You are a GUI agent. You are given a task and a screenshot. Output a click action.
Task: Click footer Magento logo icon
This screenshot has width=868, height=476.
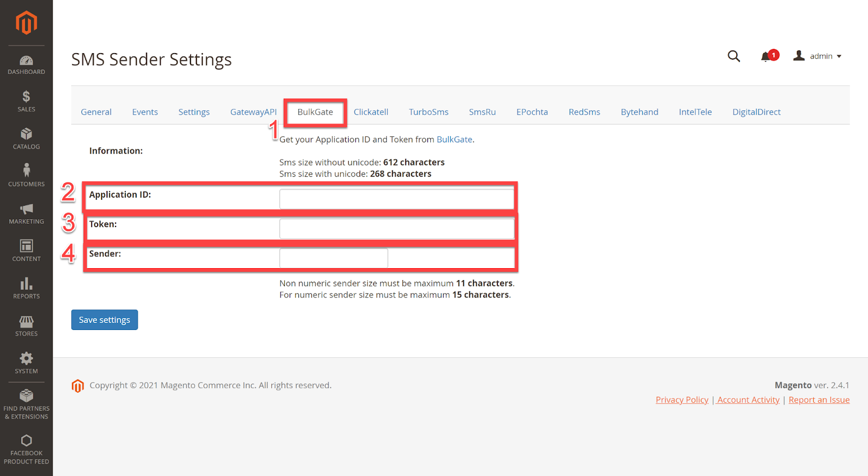point(78,386)
